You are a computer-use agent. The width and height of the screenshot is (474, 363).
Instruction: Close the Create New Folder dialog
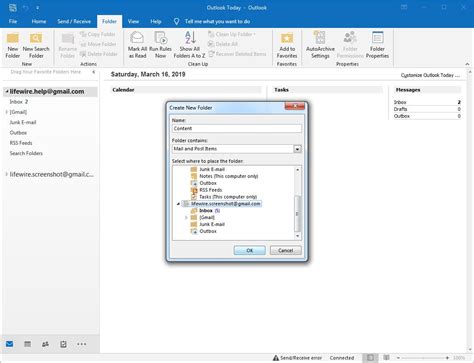coord(294,106)
